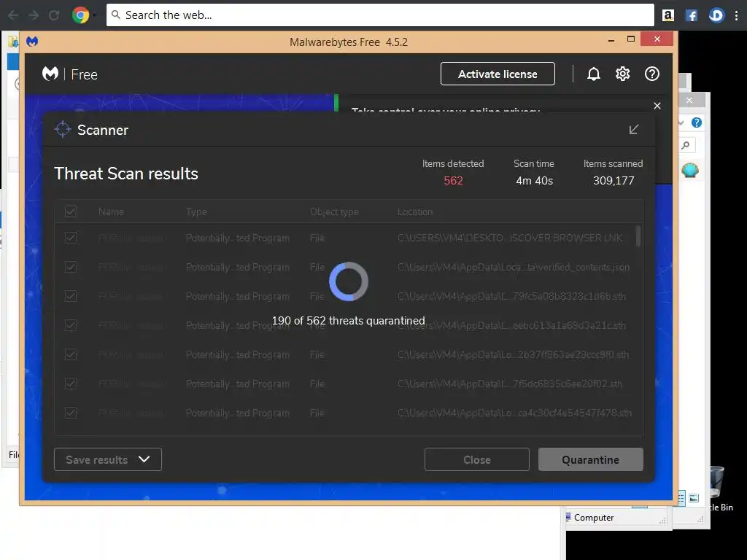Focus the Search the web address bar
This screenshot has height=560, width=747.
point(380,15)
